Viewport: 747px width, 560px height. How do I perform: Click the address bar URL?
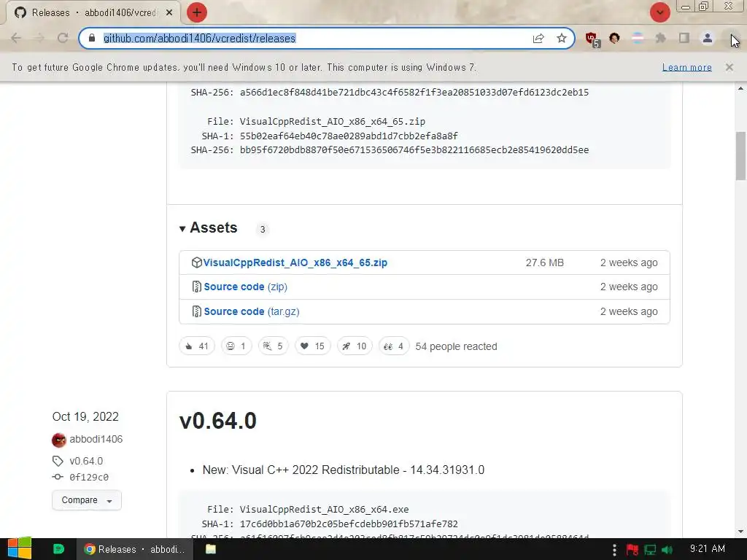200,38
